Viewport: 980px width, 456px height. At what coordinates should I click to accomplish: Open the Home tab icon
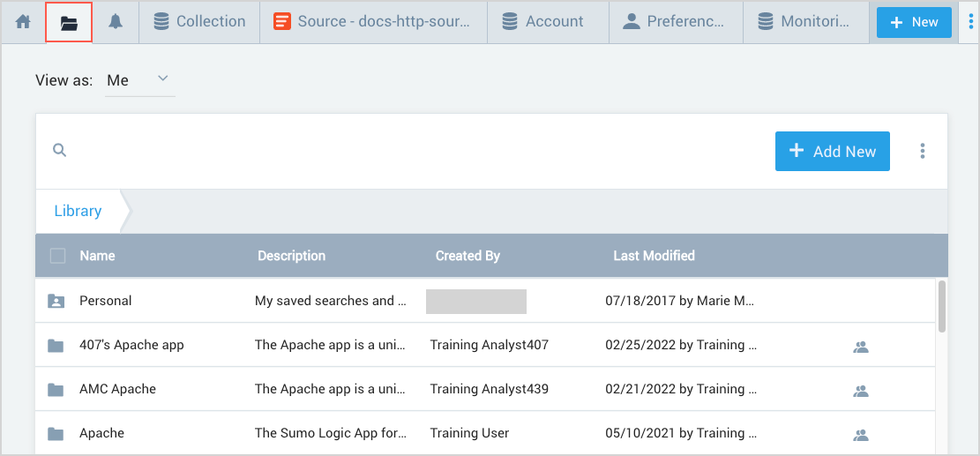click(23, 22)
